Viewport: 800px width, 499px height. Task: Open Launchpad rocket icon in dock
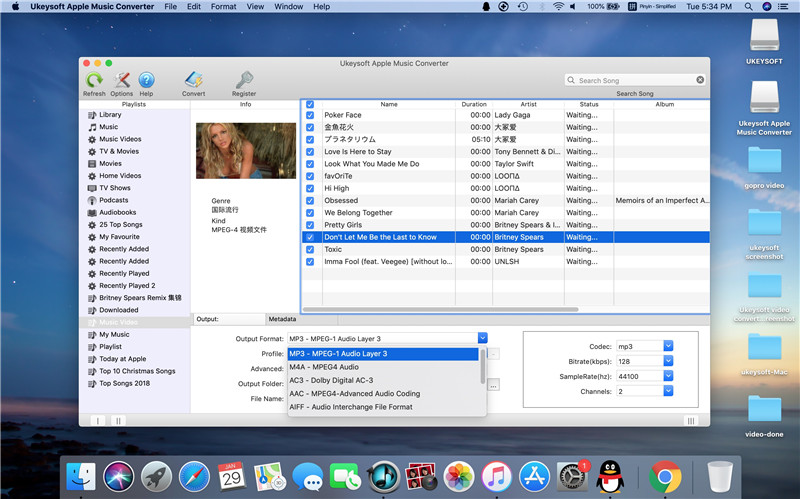pyautogui.click(x=157, y=477)
